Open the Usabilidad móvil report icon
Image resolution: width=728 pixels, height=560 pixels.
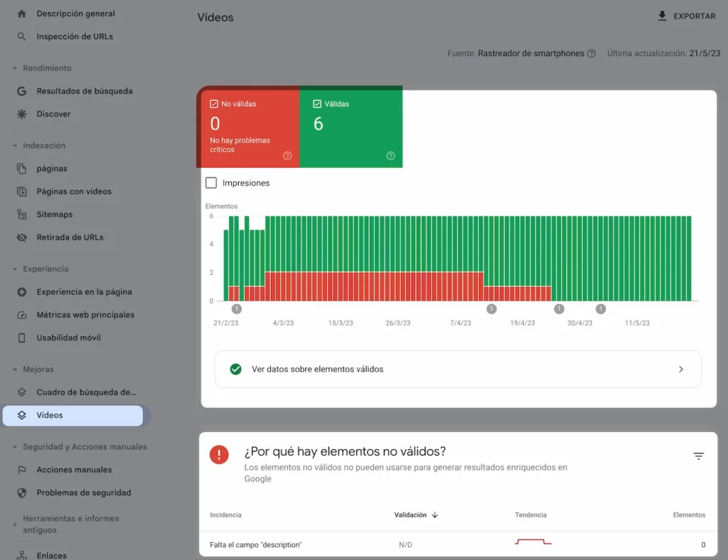coord(22,338)
